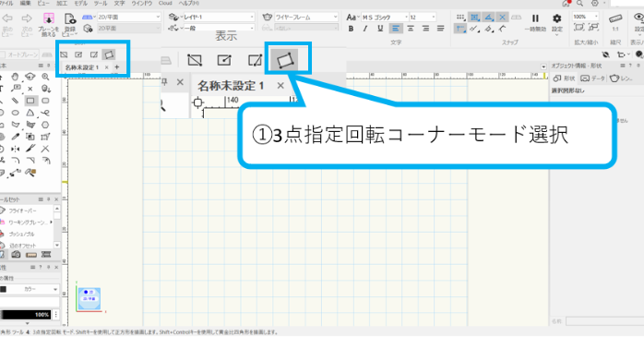Toggle underline text formatting
This screenshot has width=644, height=337.
click(380, 29)
